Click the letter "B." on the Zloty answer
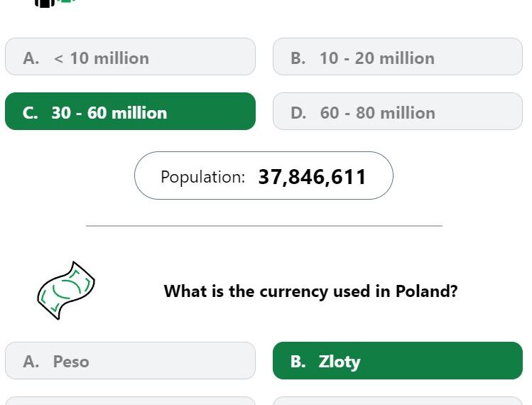The width and height of the screenshot is (532, 405). [298, 362]
